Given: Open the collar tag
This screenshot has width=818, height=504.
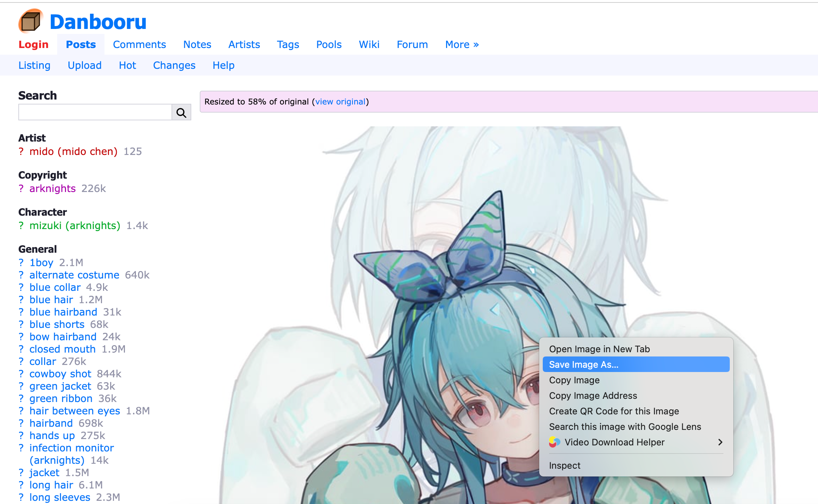Looking at the screenshot, I should [x=43, y=361].
